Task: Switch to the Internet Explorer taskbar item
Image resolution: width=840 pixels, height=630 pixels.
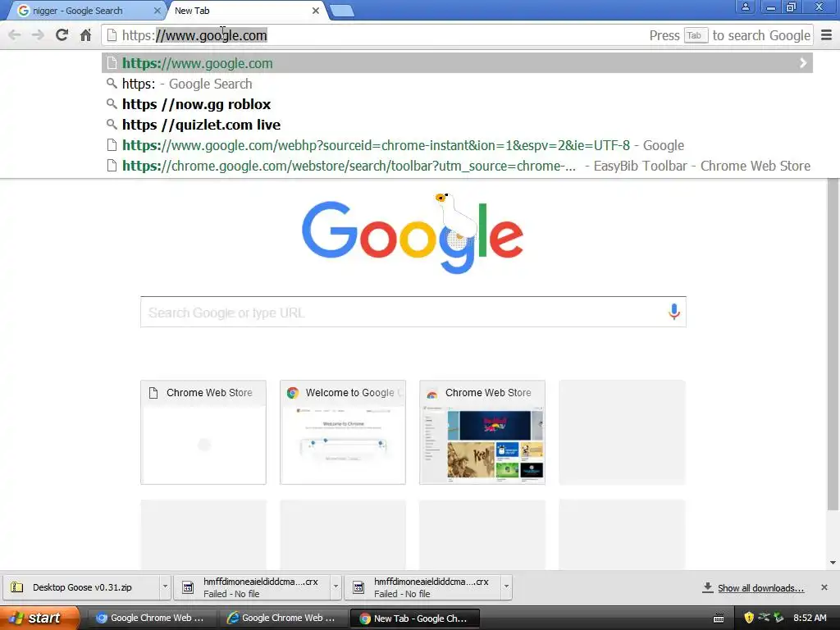Action: [283, 619]
